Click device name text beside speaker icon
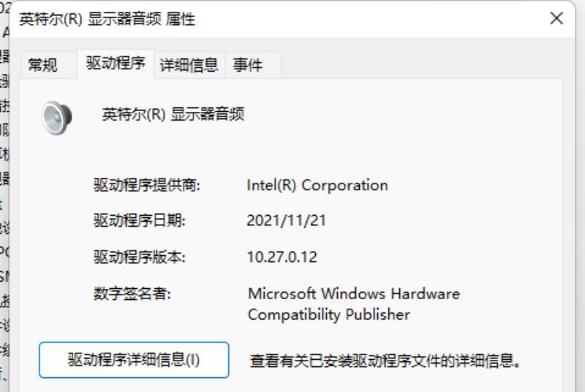The image size is (585, 392). coord(173,114)
